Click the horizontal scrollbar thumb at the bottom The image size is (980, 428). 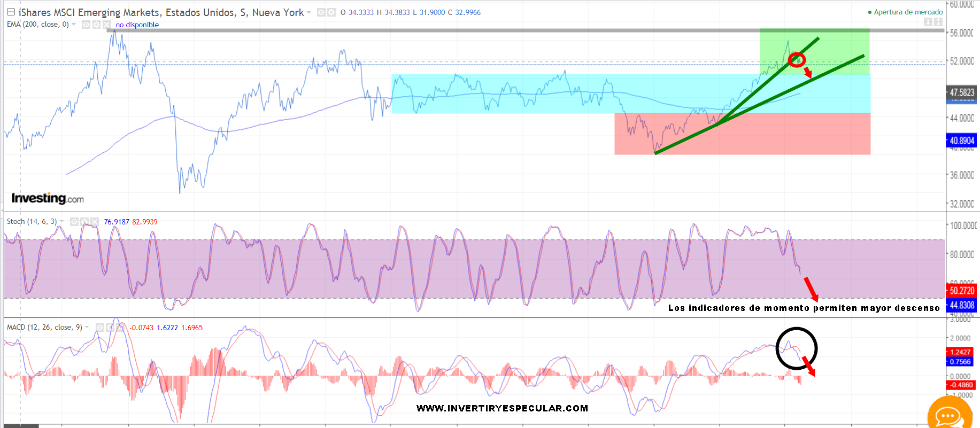[x=20, y=426]
